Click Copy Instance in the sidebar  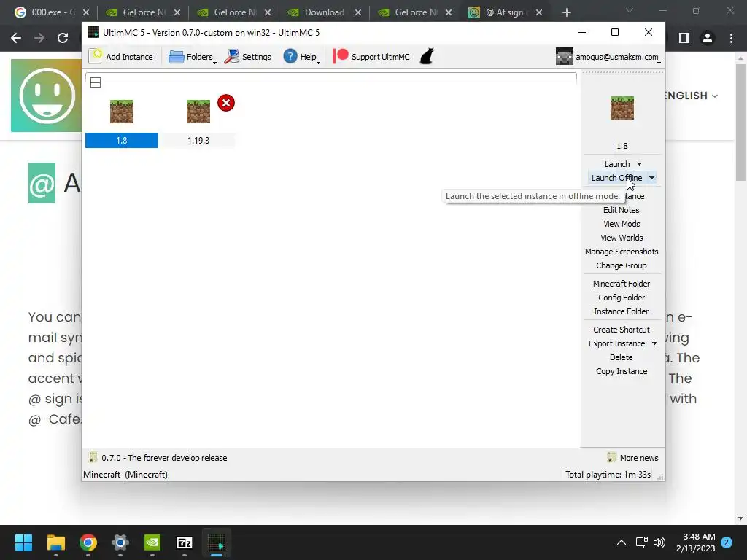click(622, 371)
